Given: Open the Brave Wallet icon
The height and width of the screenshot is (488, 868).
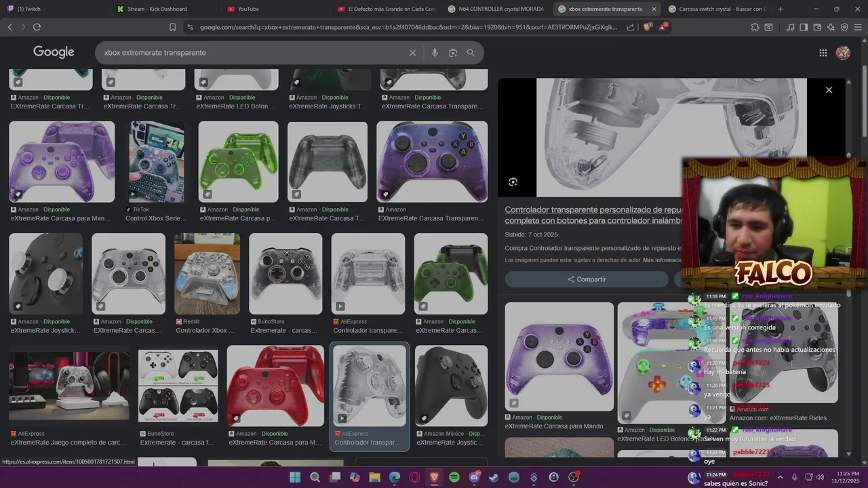Looking at the screenshot, I should tap(817, 27).
